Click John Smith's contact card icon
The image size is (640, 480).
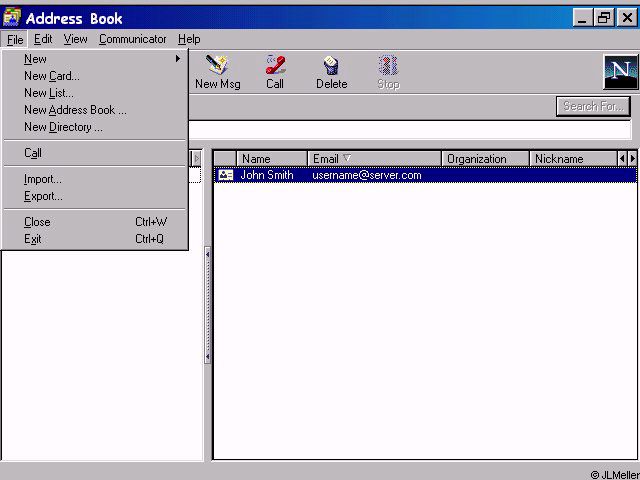226,175
